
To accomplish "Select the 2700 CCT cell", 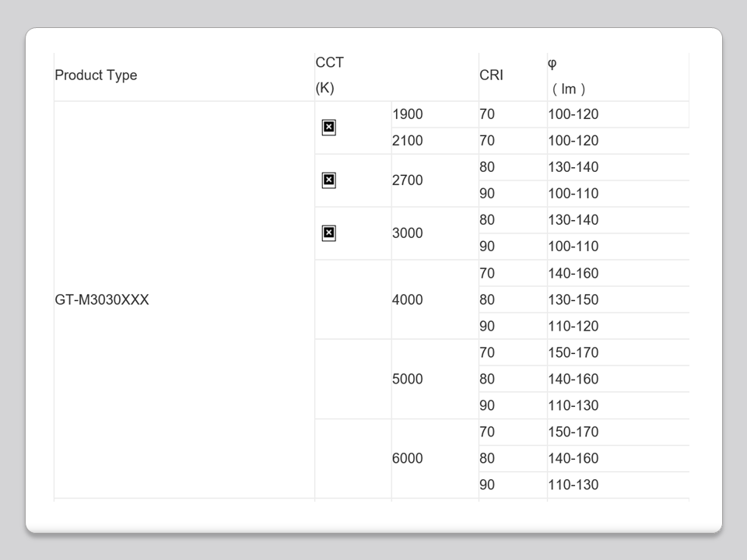I will [408, 180].
